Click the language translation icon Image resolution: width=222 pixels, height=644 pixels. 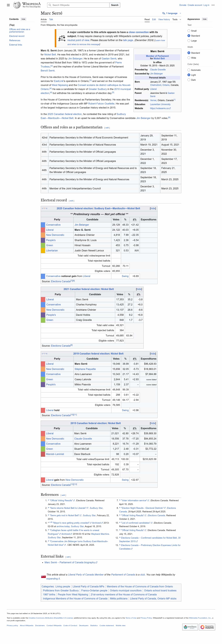pos(164,13)
